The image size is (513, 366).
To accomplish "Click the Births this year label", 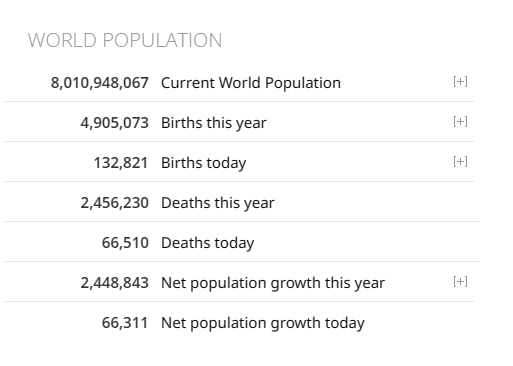I will (214, 123).
